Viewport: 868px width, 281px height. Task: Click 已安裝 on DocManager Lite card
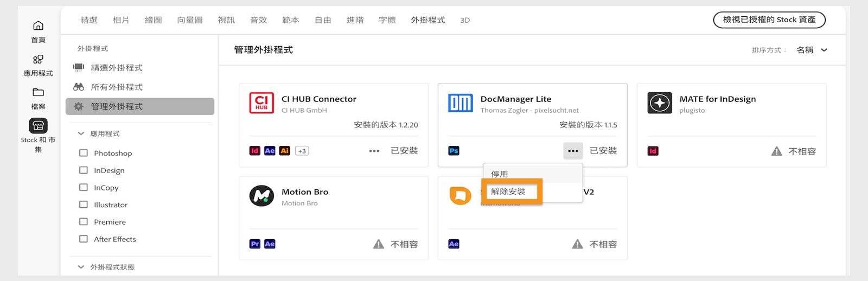click(603, 151)
